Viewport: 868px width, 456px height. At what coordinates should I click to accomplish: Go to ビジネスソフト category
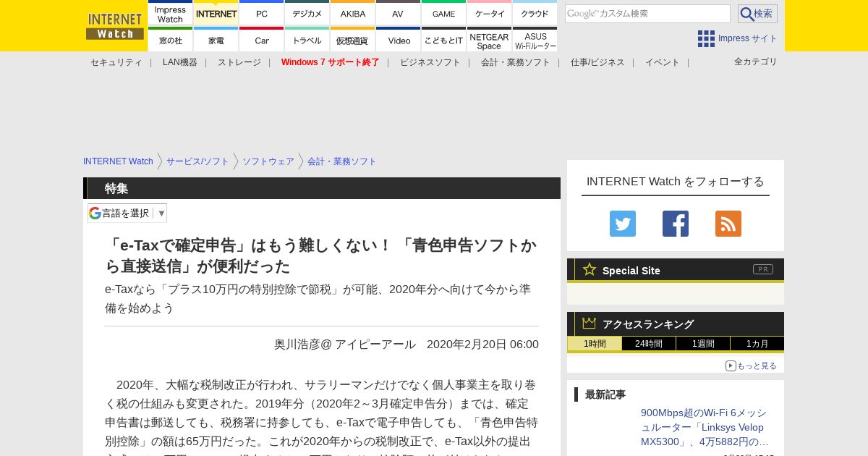pos(430,62)
